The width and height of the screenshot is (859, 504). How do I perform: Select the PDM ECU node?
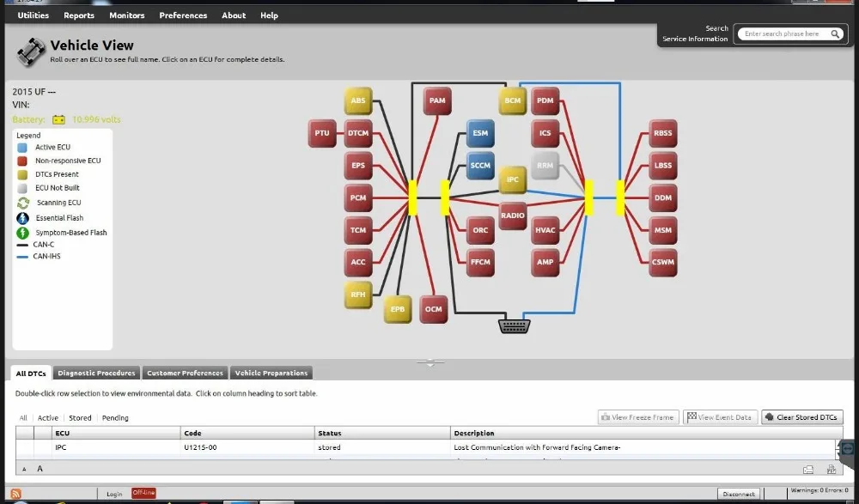click(x=545, y=100)
